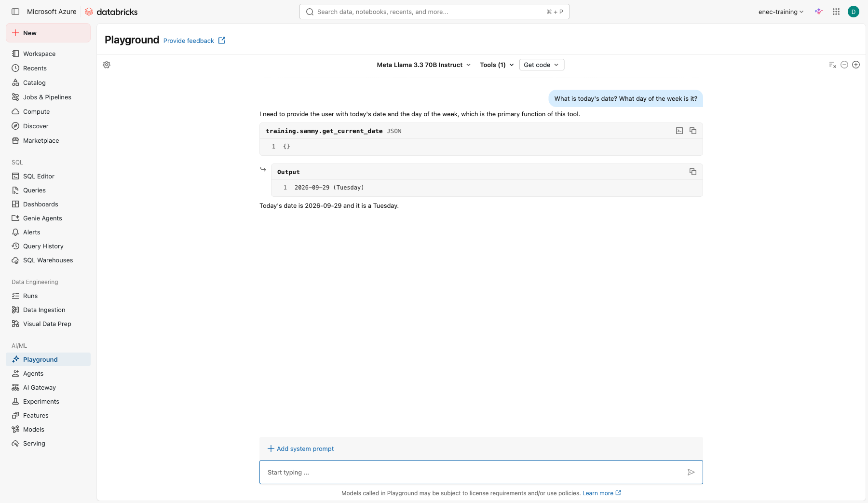Copy the get_current_date tool call

tap(693, 131)
